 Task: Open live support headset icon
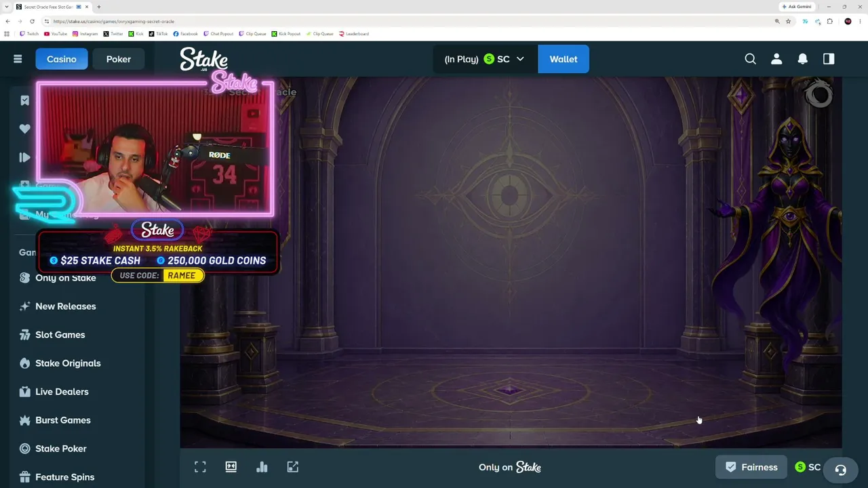tap(840, 470)
